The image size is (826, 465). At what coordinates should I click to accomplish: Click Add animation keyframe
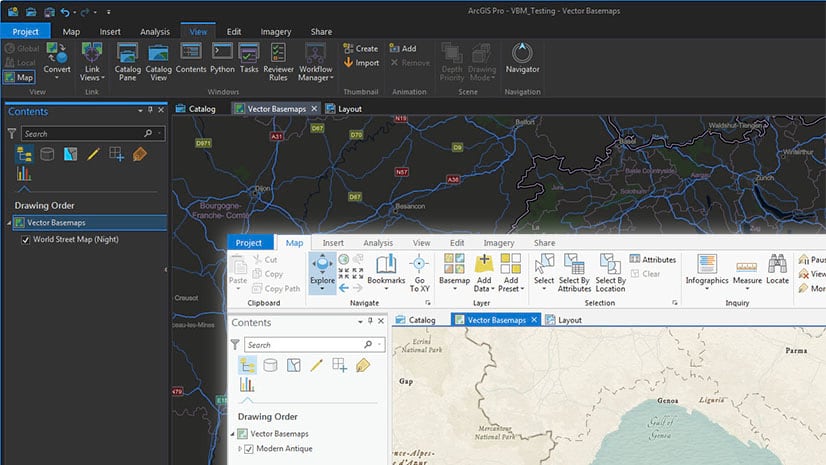(402, 48)
